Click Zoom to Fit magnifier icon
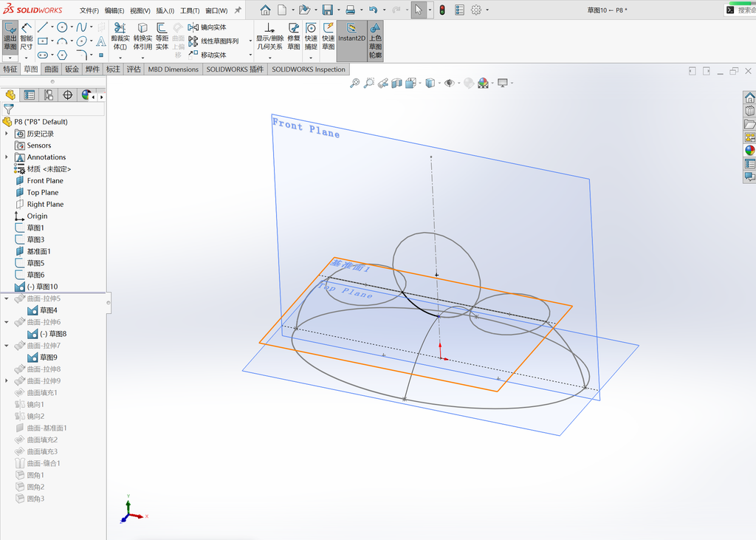Image resolution: width=756 pixels, height=540 pixels. (354, 83)
